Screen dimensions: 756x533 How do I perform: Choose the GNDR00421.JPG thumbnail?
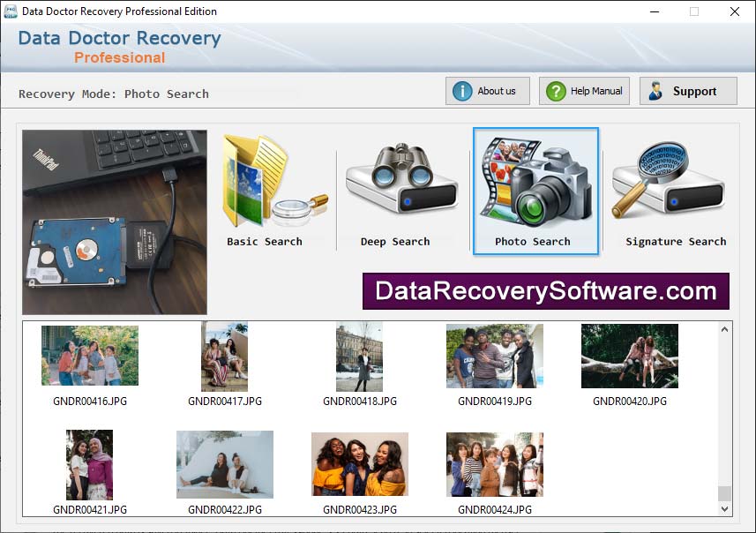click(90, 465)
